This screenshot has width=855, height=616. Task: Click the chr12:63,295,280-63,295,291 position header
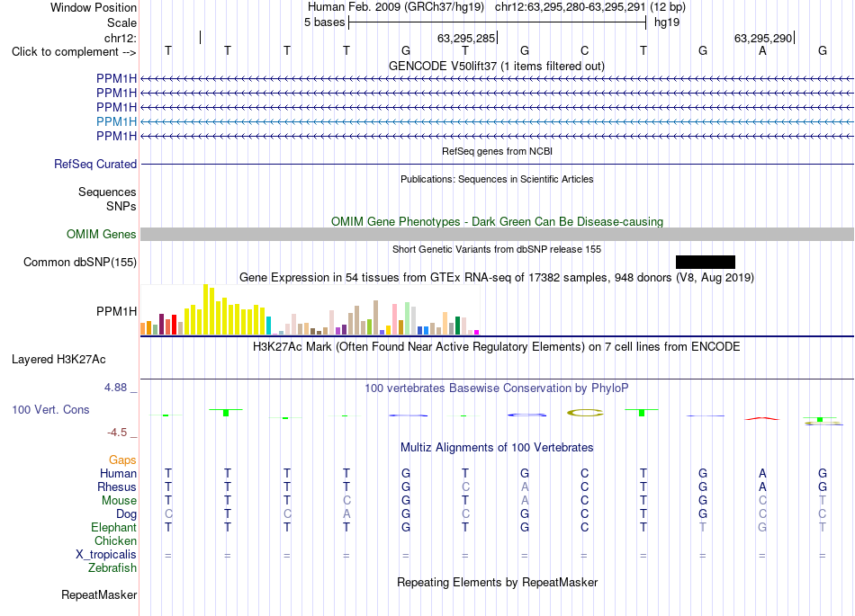click(x=570, y=7)
